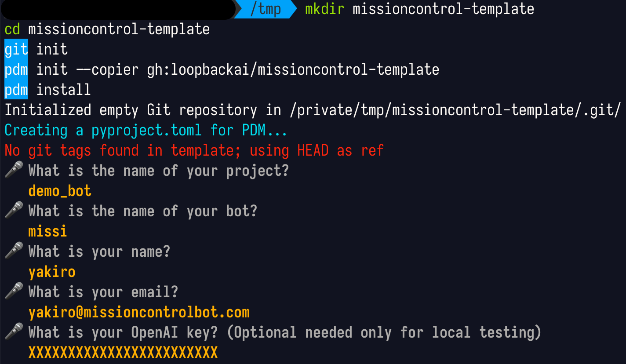The height and width of the screenshot is (364, 626).
Task: Click microphone icon next to "What is your name?"
Action: click(x=14, y=252)
